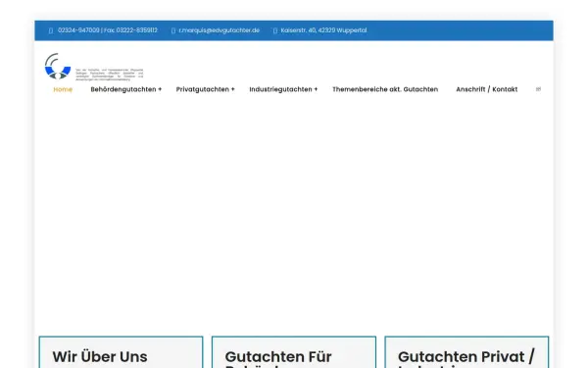Click the email icon in the top bar
This screenshot has height=368, width=588.
[x=173, y=30]
